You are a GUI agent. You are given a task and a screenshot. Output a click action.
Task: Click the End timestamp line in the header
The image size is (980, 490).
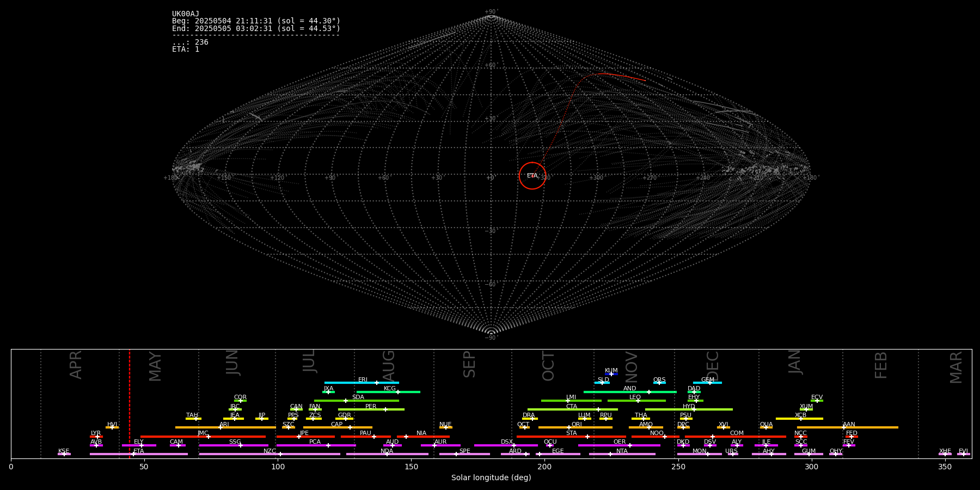256,28
